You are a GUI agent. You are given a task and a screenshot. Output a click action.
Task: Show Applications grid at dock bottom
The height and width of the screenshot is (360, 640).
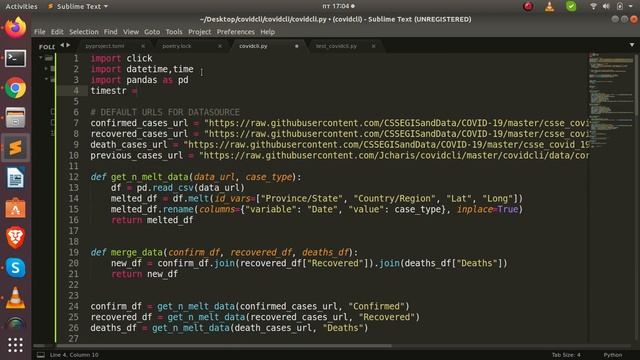tap(16, 345)
